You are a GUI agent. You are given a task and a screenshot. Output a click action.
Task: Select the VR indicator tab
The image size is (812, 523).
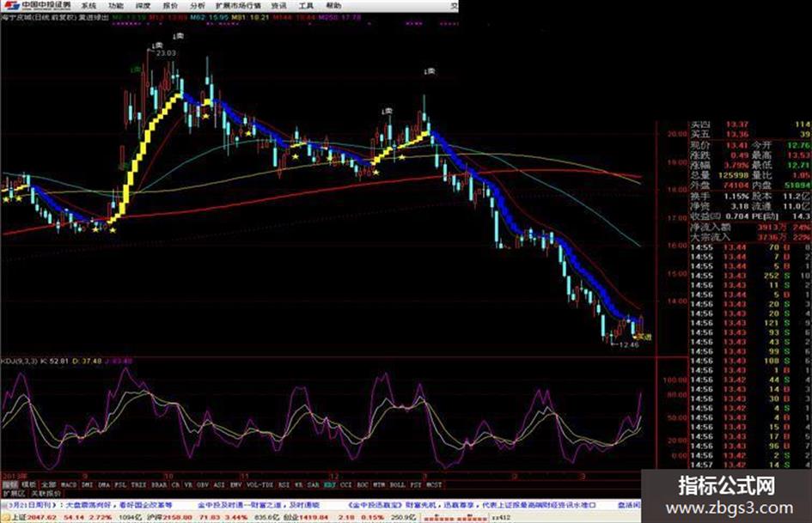point(188,484)
